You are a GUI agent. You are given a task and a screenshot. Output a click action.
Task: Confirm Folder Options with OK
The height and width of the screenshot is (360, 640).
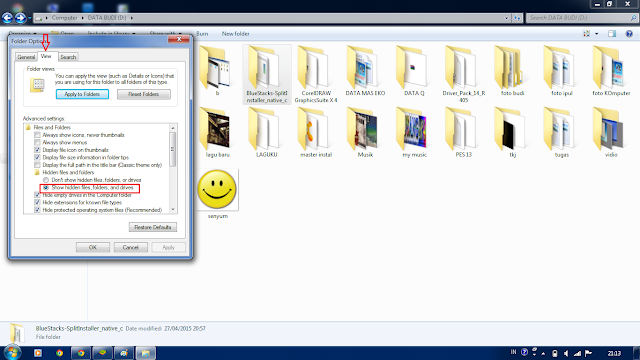[93, 247]
